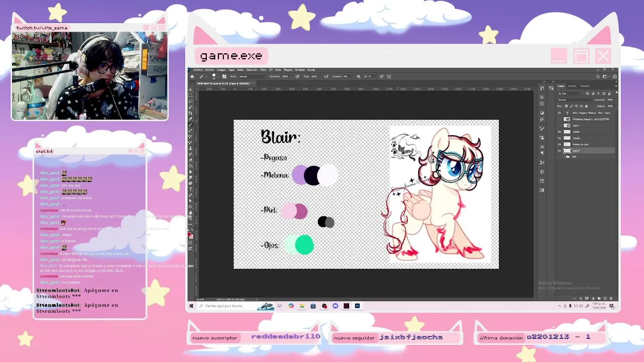
Task: Select the Zoom tool in toolbar
Action: [x=190, y=218]
